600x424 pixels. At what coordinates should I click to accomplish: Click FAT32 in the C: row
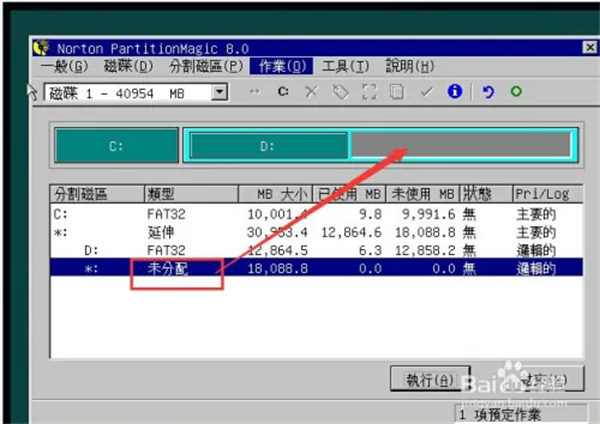click(x=166, y=214)
